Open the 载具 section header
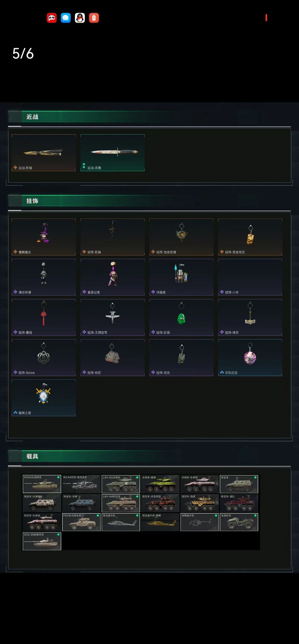The width and height of the screenshot is (299, 644). tap(32, 456)
